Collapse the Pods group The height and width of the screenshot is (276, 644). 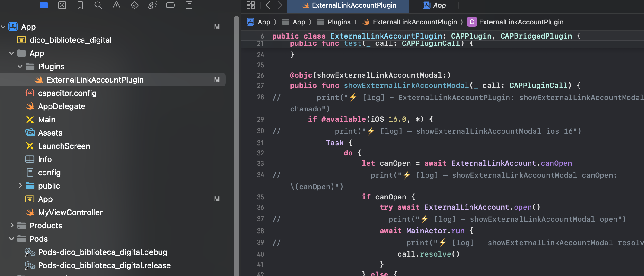11,239
